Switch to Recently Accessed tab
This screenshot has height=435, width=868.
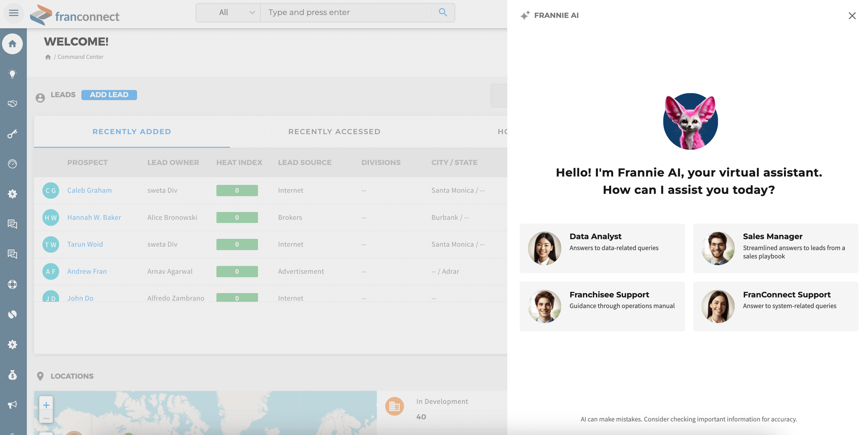pos(334,132)
